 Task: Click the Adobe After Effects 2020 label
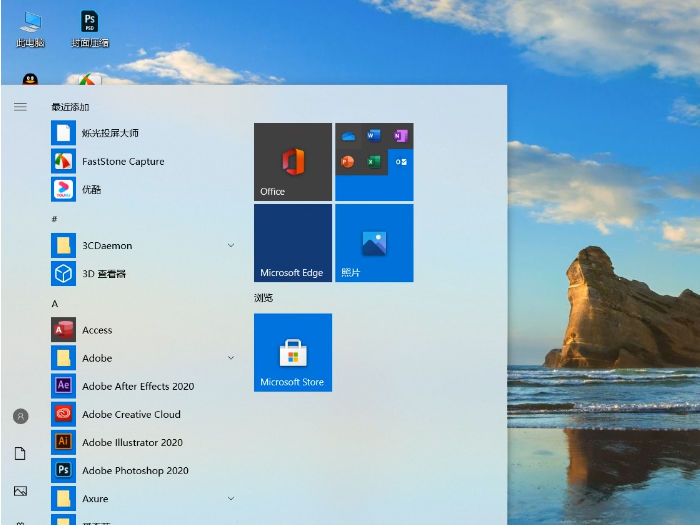click(138, 386)
